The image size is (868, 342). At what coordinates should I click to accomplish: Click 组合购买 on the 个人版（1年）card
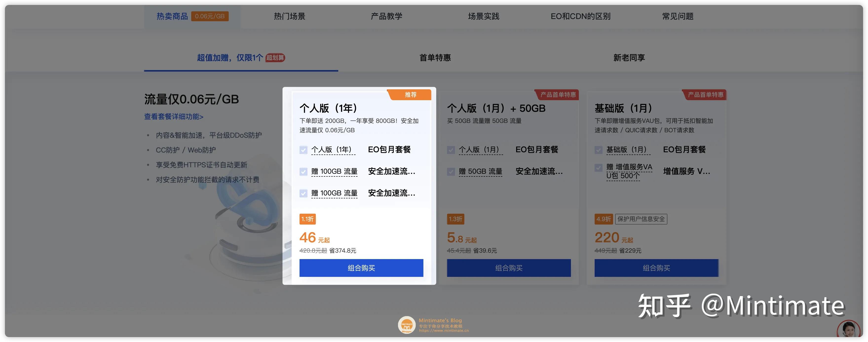[x=361, y=268]
